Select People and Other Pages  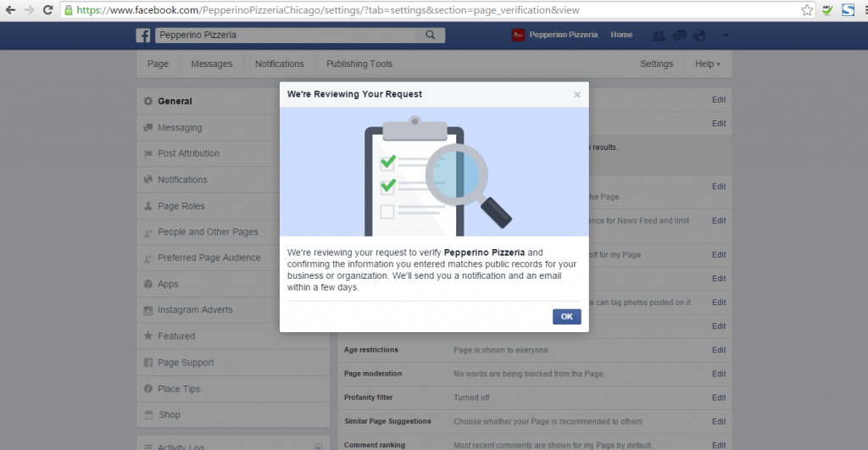209,232
